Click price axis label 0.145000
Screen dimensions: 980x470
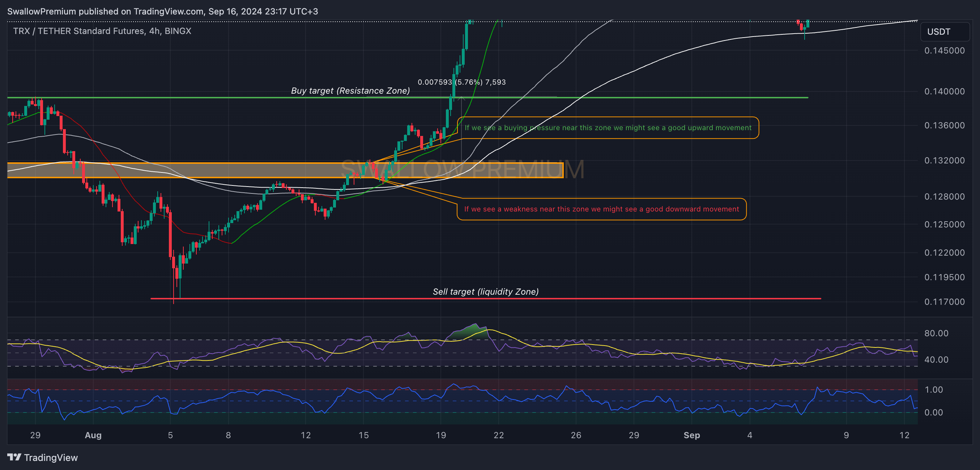[945, 51]
